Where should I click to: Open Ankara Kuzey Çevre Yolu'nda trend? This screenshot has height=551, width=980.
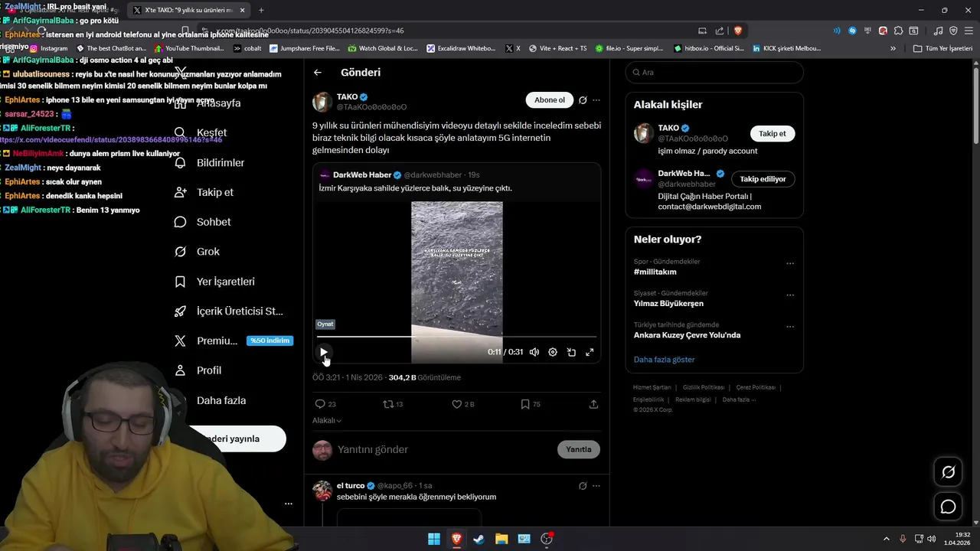pos(687,335)
